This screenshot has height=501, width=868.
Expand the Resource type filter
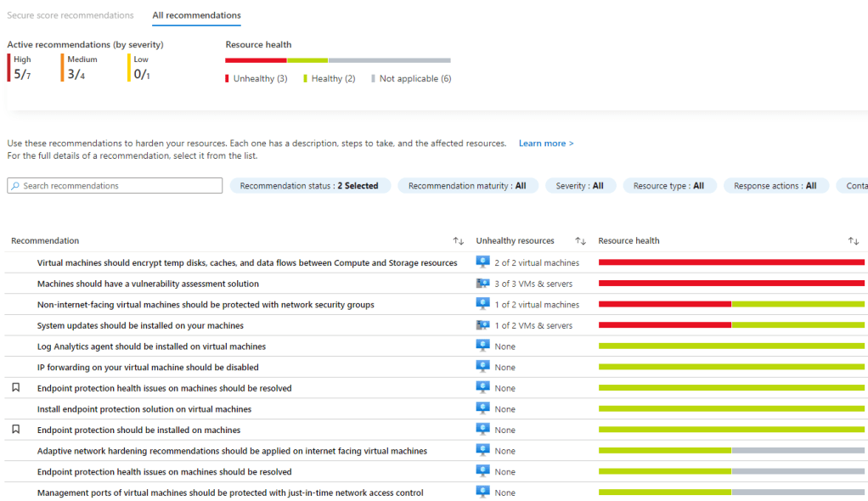tap(669, 186)
